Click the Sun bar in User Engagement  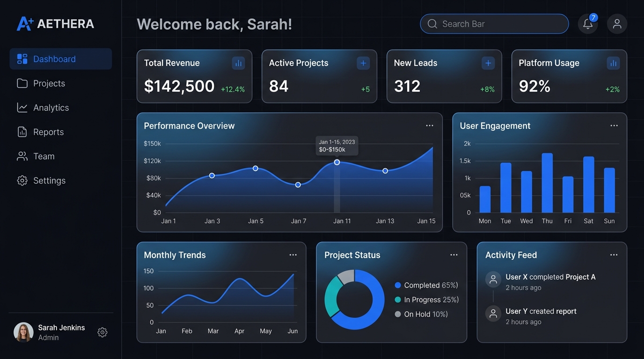point(609,191)
